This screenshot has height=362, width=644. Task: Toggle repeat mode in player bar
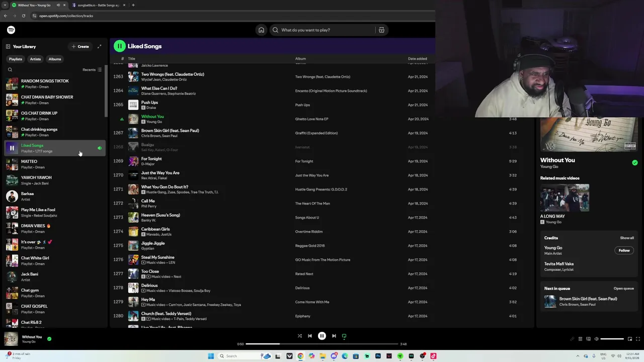coord(344,336)
